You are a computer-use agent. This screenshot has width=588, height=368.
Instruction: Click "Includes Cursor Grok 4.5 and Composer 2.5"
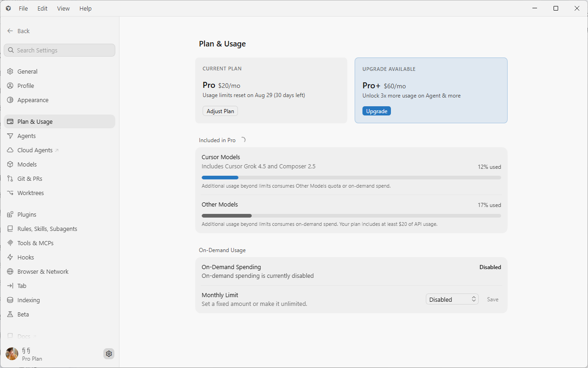pyautogui.click(x=259, y=167)
